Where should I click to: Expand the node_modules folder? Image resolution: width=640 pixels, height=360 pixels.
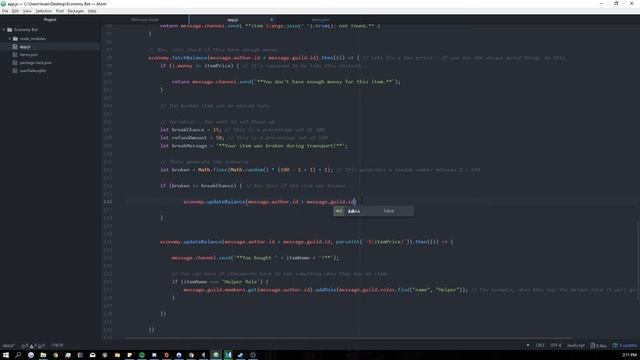[9, 38]
